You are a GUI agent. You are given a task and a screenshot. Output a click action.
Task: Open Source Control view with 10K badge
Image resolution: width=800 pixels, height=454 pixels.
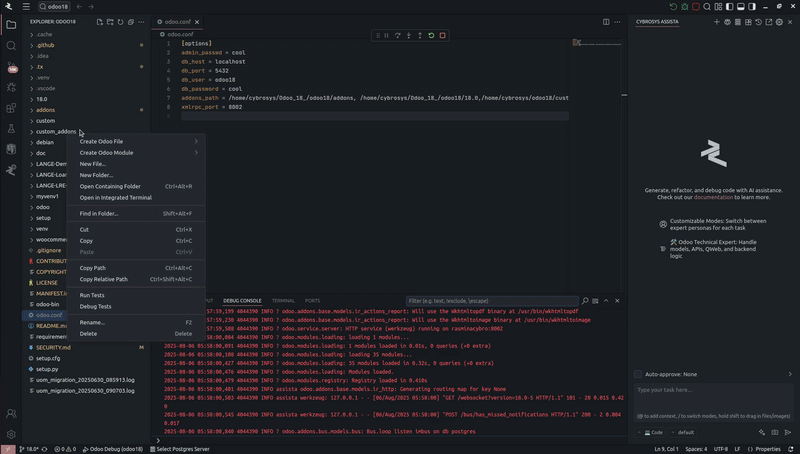tap(12, 67)
